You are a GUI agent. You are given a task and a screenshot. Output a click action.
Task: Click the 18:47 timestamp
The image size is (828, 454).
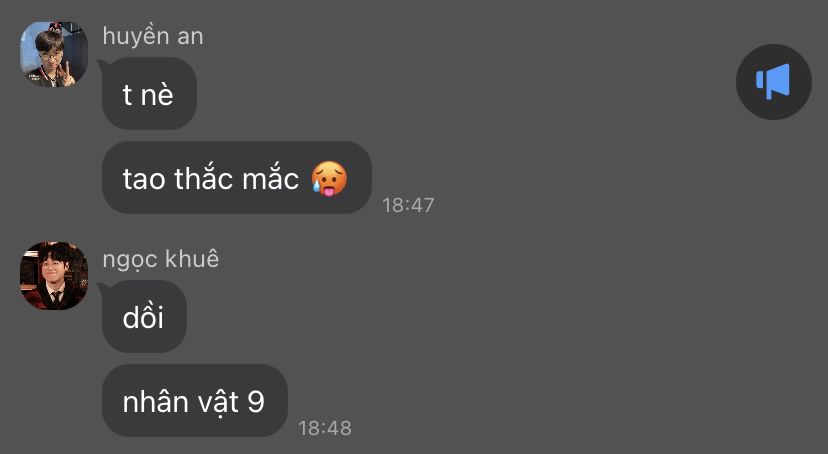click(x=408, y=205)
